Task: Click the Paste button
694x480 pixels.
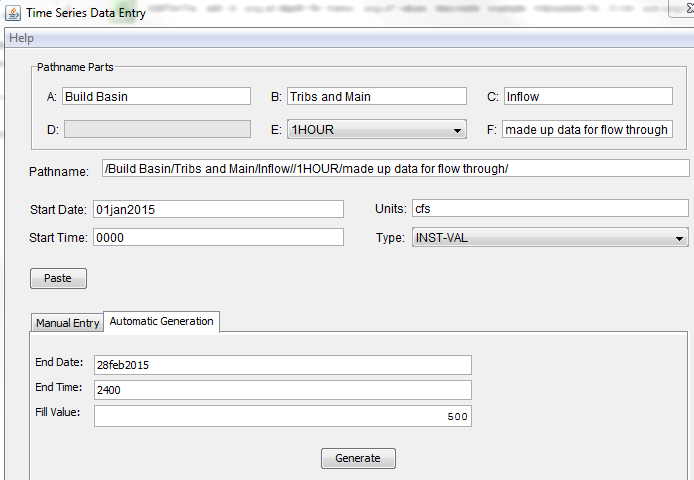Action: pyautogui.click(x=58, y=279)
